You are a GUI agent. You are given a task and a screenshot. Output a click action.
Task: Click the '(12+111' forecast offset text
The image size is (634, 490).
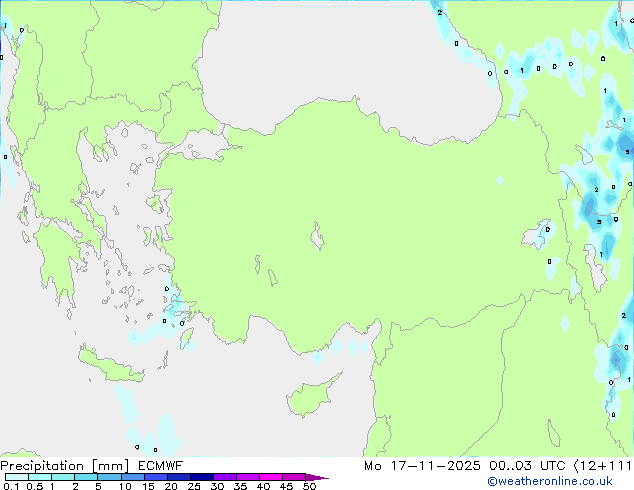603,466
